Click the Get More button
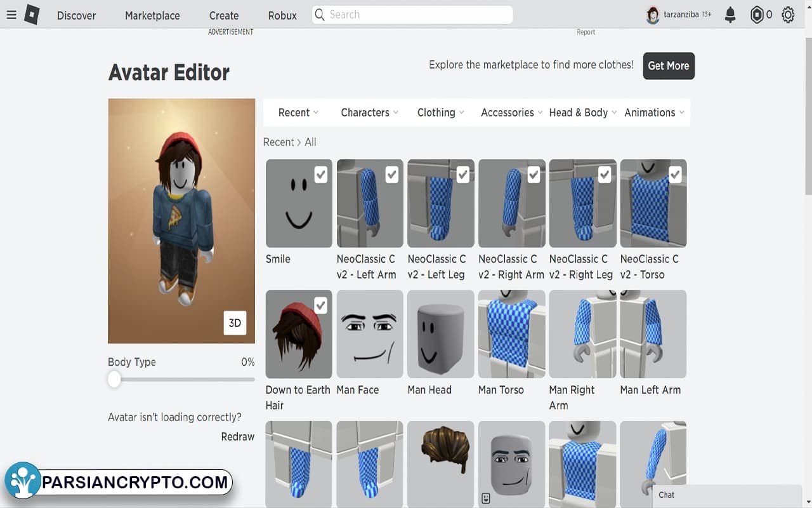 (x=669, y=66)
